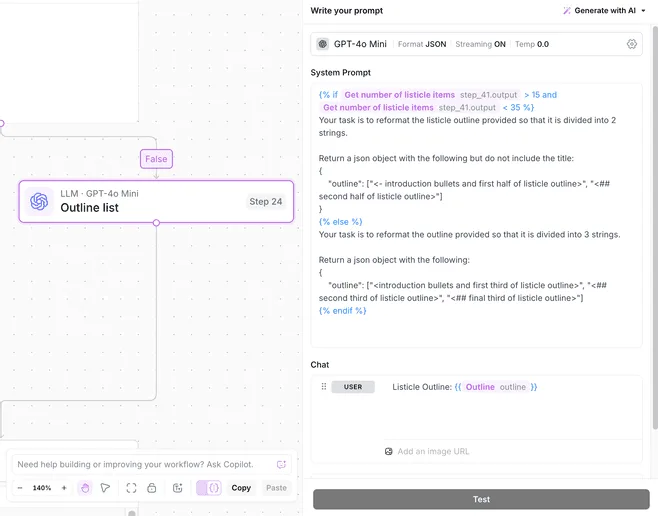
Task: Click the Copy button
Action: click(241, 488)
